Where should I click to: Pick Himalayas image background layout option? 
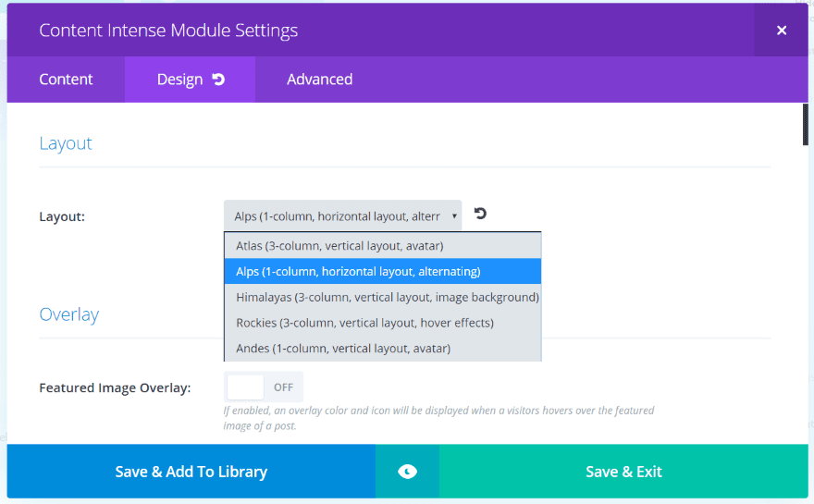click(x=382, y=298)
